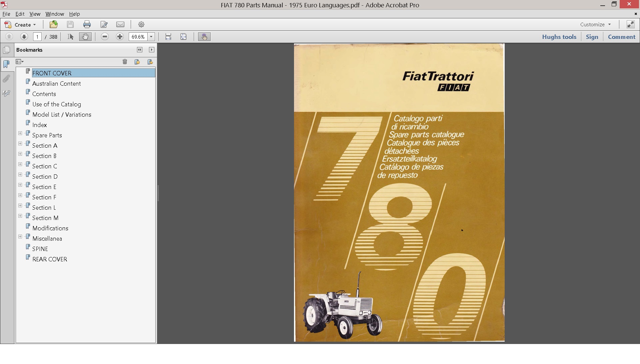Click the Edit text and images icon
Image resolution: width=640 pixels, height=364 pixels.
pos(104,24)
